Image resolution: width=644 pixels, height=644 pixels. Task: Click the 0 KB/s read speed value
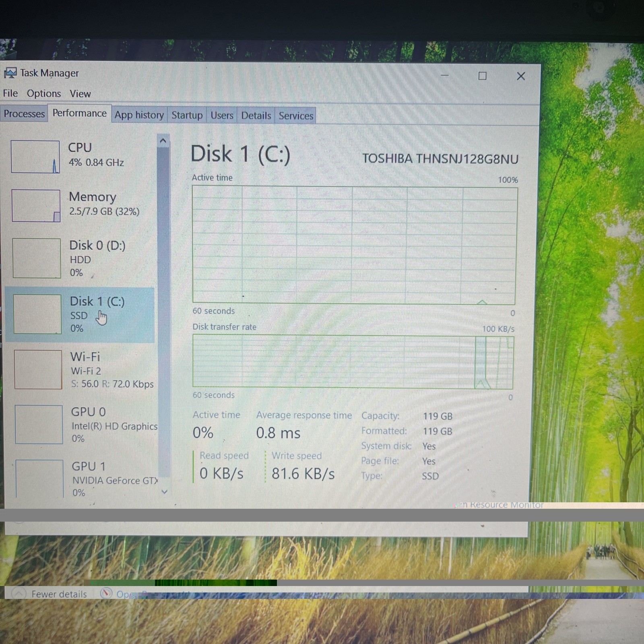tap(221, 473)
